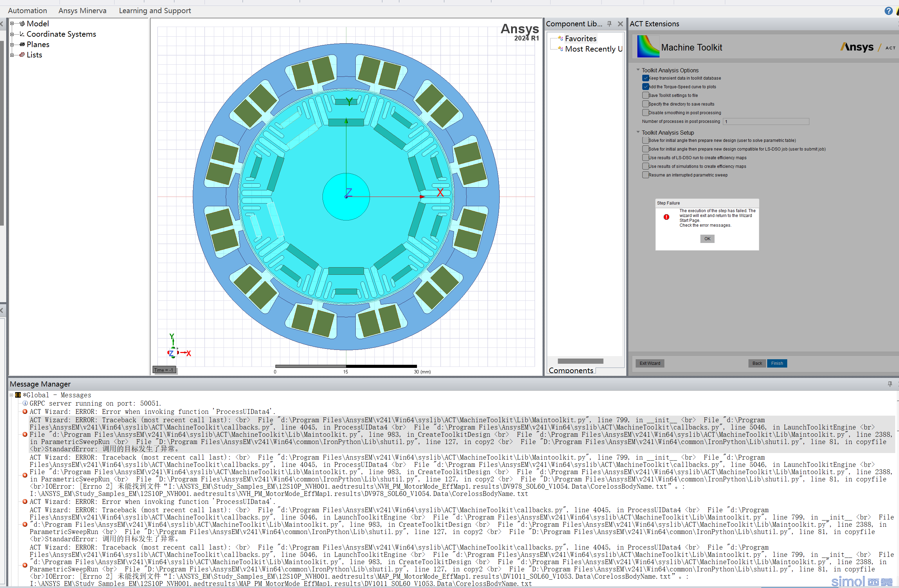
Task: Collapse the Global Messages tree node
Action: 11,395
